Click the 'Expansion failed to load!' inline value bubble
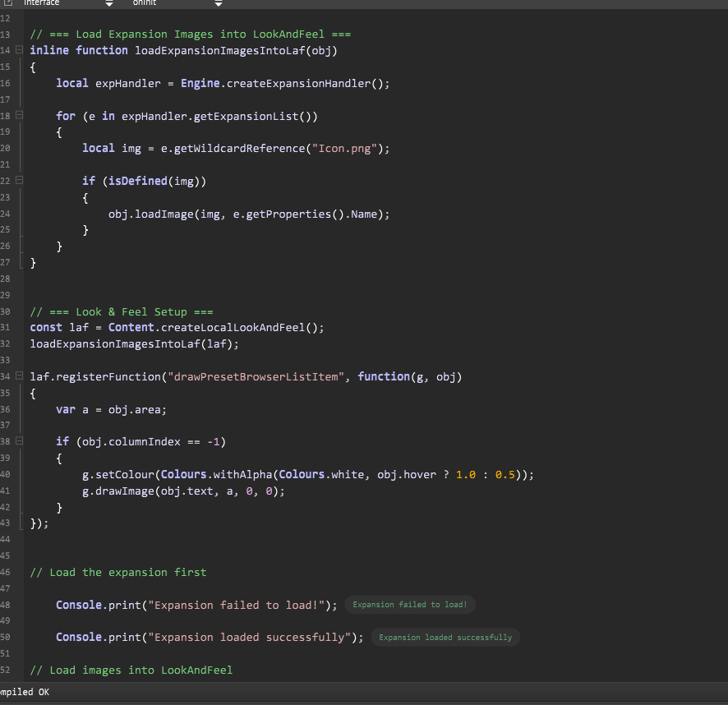 coord(409,605)
